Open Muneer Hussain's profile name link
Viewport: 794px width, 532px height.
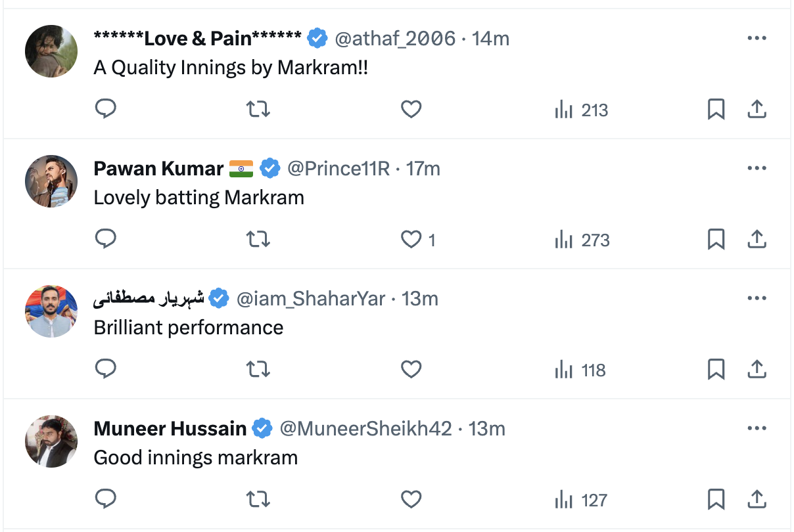(x=170, y=429)
